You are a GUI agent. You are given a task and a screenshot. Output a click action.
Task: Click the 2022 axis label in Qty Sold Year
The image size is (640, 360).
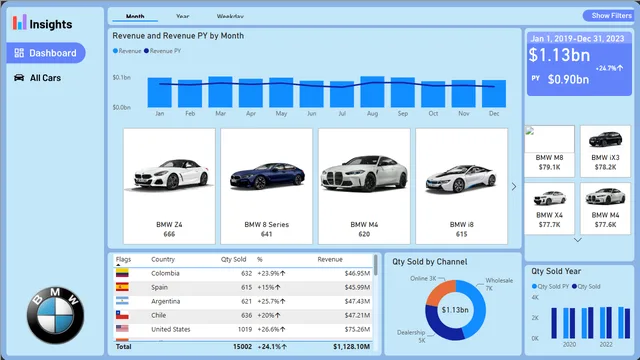(606, 344)
